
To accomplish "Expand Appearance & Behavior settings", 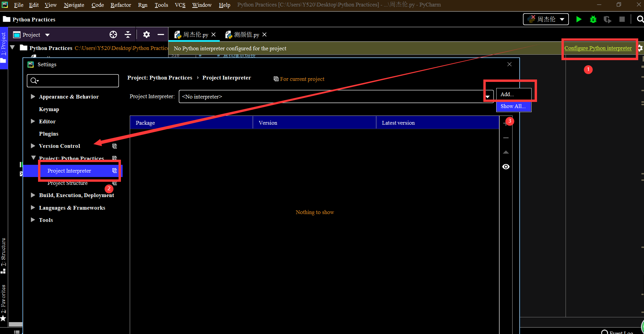I will click(33, 96).
